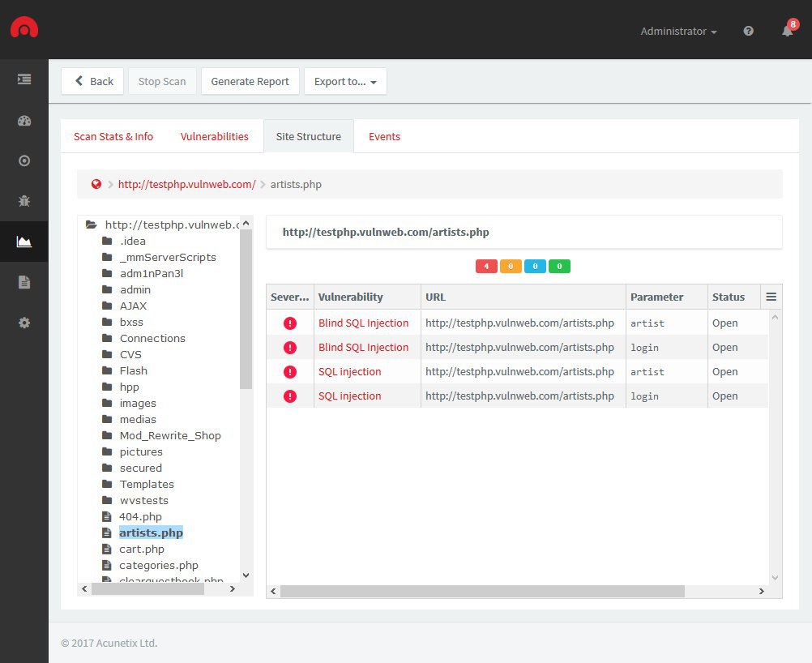Image resolution: width=812 pixels, height=663 pixels.
Task: Open the Administrator user dropdown
Action: 678,31
